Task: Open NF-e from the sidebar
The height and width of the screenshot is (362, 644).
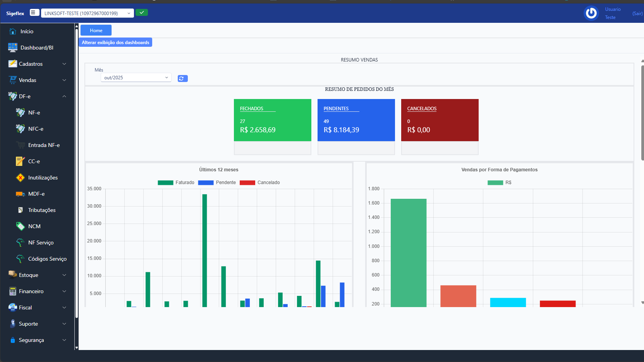Action: tap(34, 113)
